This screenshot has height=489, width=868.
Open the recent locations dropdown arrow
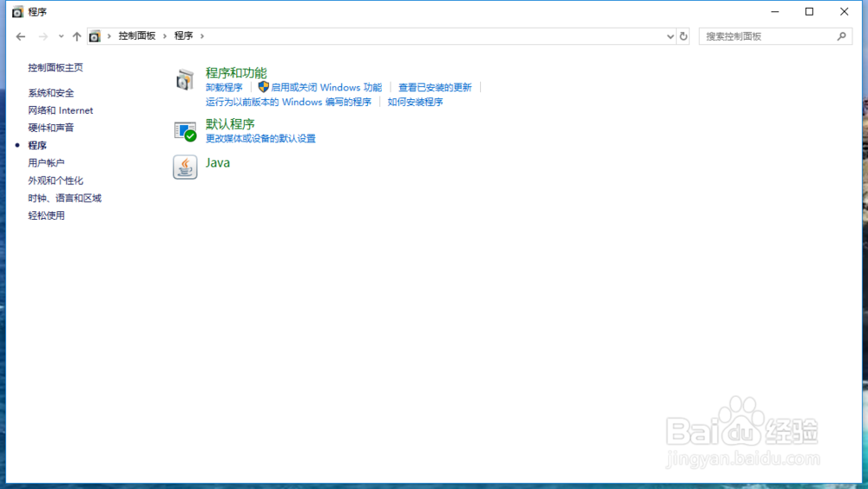click(x=61, y=36)
